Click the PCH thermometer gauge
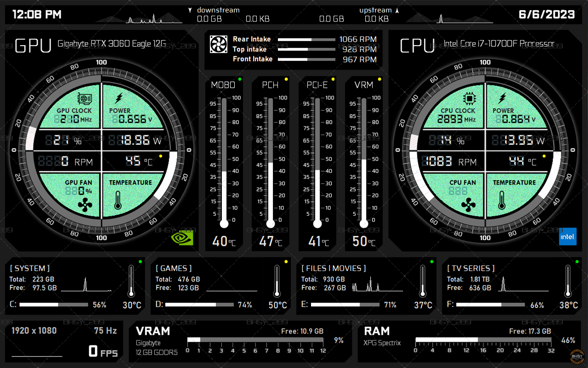Viewport: 588px width, 368px height. [x=271, y=163]
